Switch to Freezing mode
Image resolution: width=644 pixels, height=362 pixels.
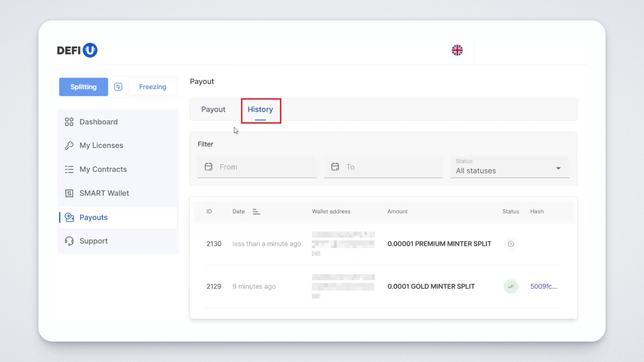pos(152,87)
